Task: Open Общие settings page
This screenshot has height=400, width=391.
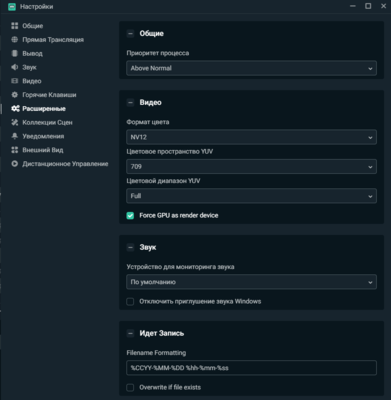Action: (x=33, y=26)
